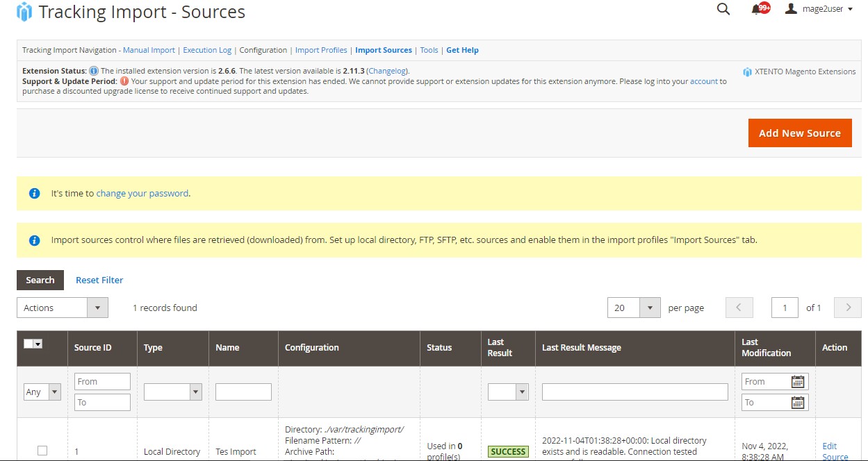868x461 pixels.
Task: Open the Import Profiles navigation link
Action: coord(321,50)
